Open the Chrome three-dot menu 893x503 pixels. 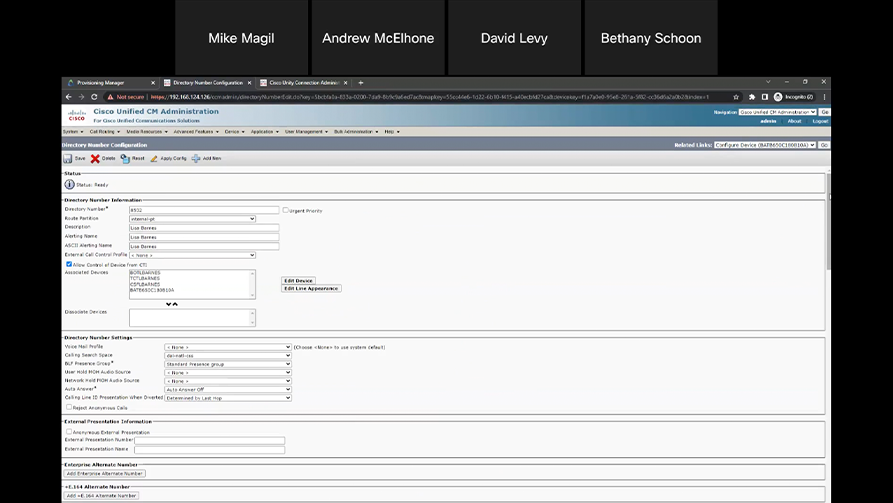pos(824,97)
